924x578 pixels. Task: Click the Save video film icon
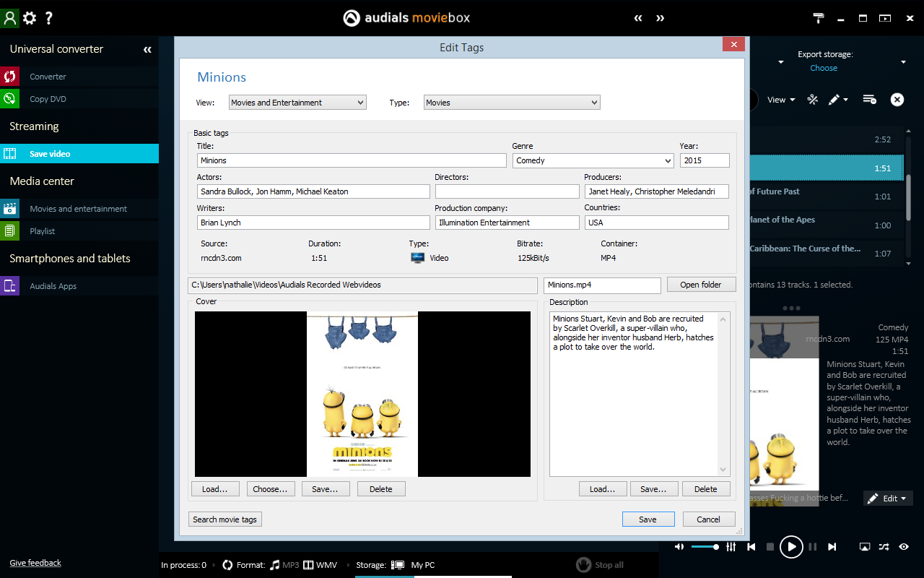click(9, 154)
